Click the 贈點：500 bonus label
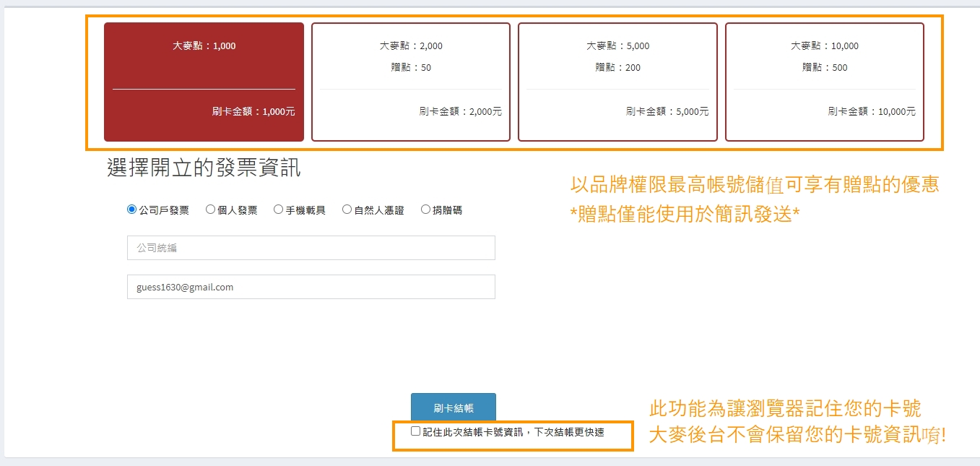 824,68
